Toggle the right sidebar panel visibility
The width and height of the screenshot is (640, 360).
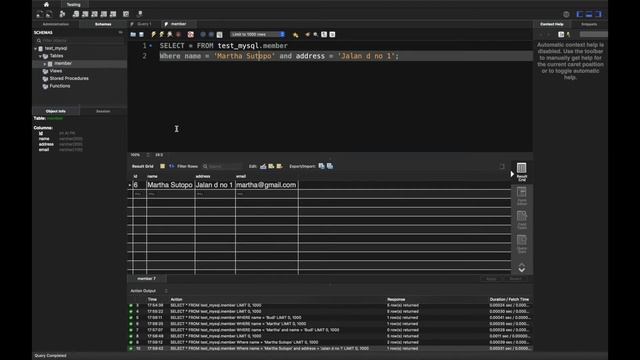[x=598, y=14]
